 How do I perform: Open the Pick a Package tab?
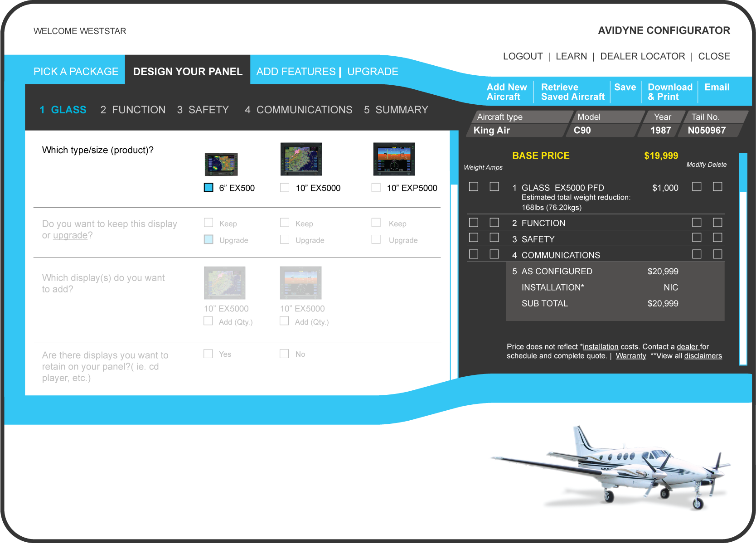pyautogui.click(x=76, y=72)
